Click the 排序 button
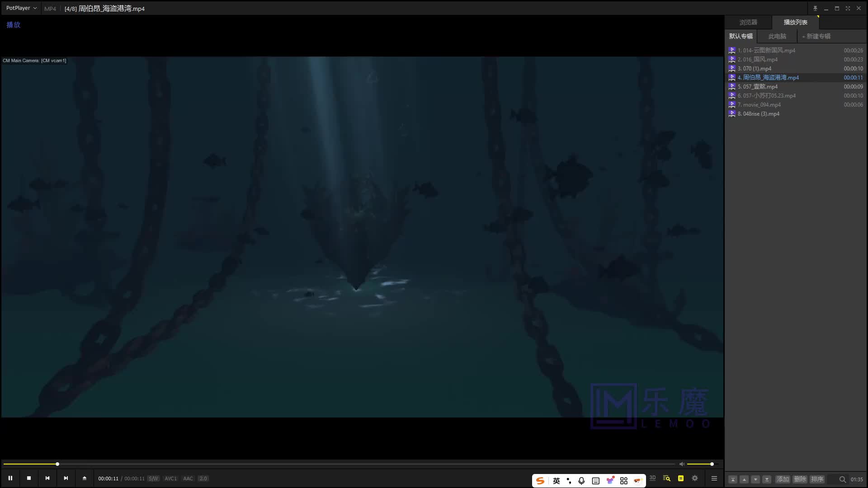 (x=817, y=479)
